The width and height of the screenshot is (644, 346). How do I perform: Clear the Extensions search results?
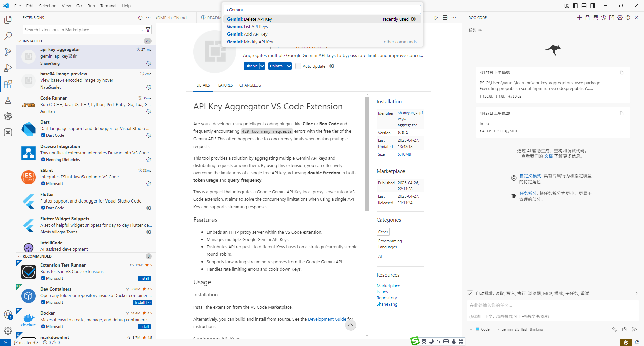point(141,30)
